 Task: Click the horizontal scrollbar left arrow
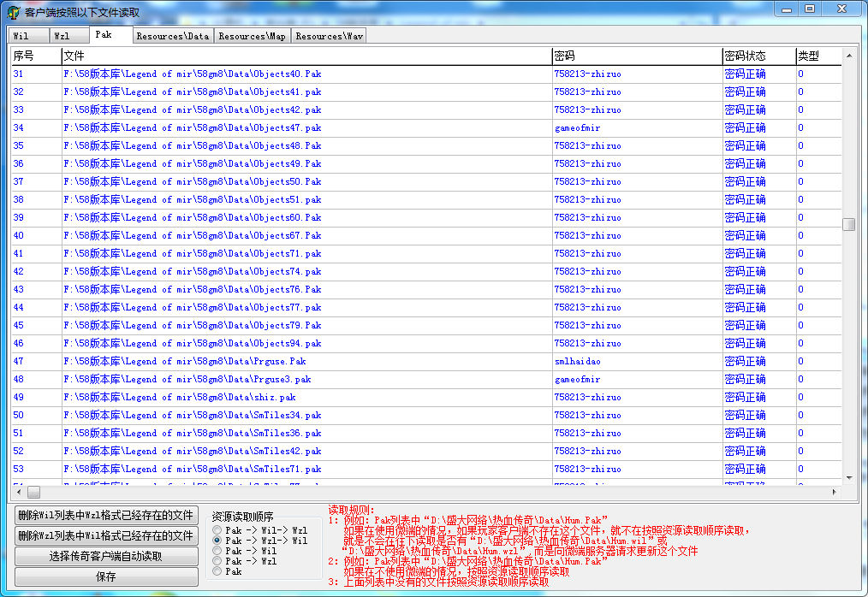click(x=19, y=492)
